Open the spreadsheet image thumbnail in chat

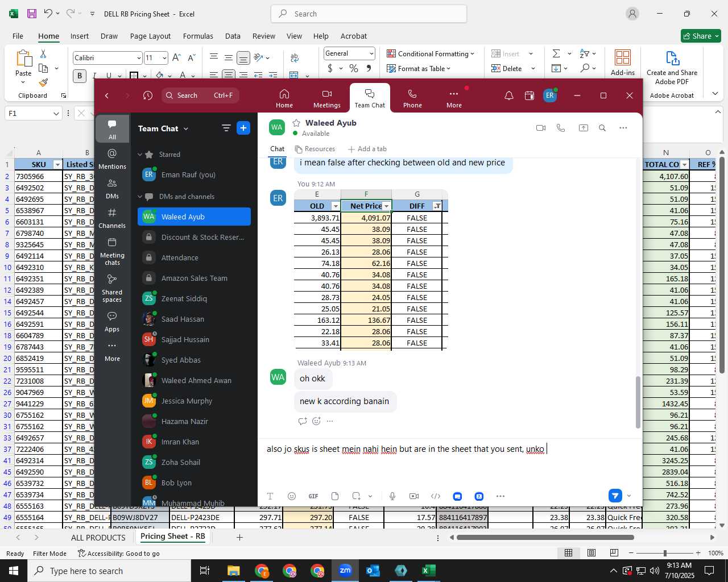[371, 270]
